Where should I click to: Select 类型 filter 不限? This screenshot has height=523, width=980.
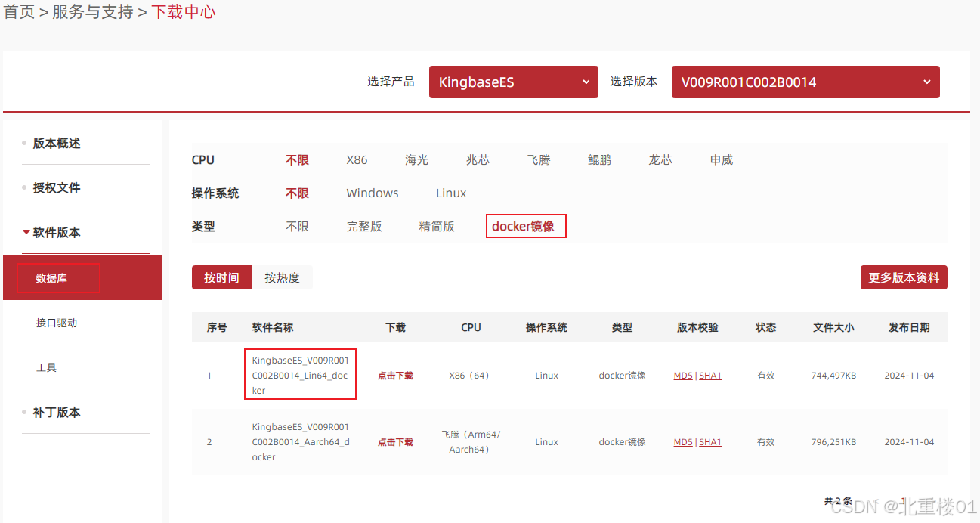[x=297, y=226]
